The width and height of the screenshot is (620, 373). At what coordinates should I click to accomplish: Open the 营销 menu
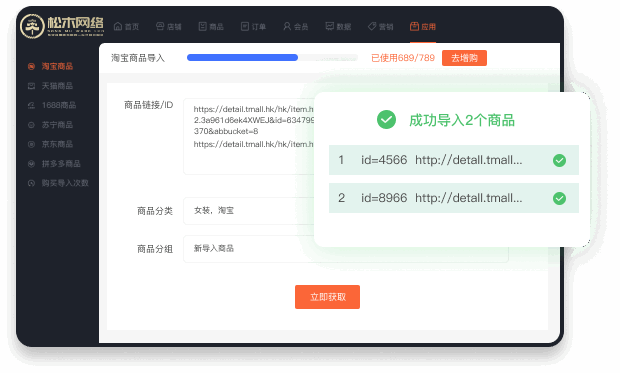pos(380,27)
